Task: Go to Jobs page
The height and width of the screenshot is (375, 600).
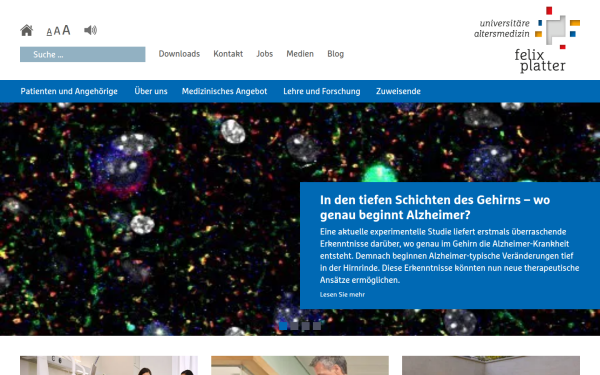Action: (264, 54)
